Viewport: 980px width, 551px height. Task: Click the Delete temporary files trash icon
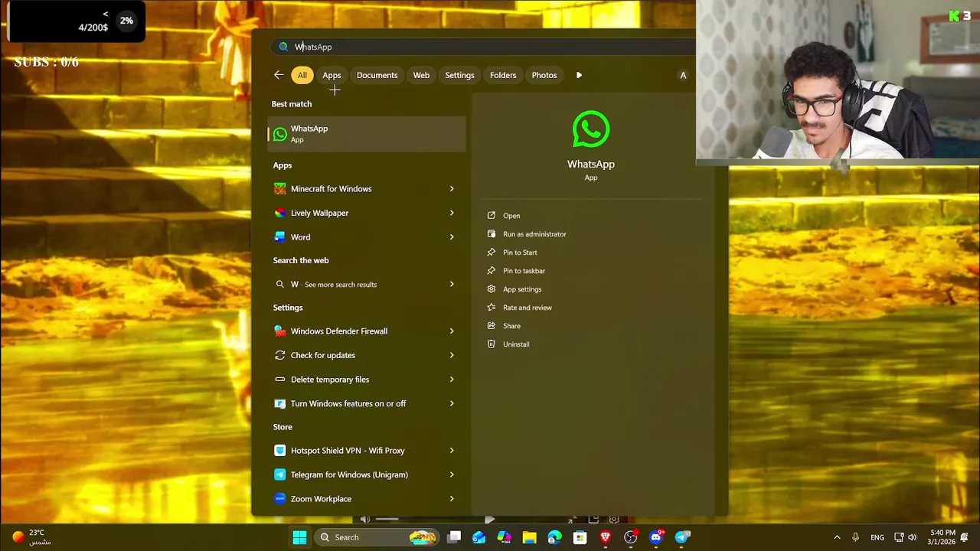tap(279, 380)
